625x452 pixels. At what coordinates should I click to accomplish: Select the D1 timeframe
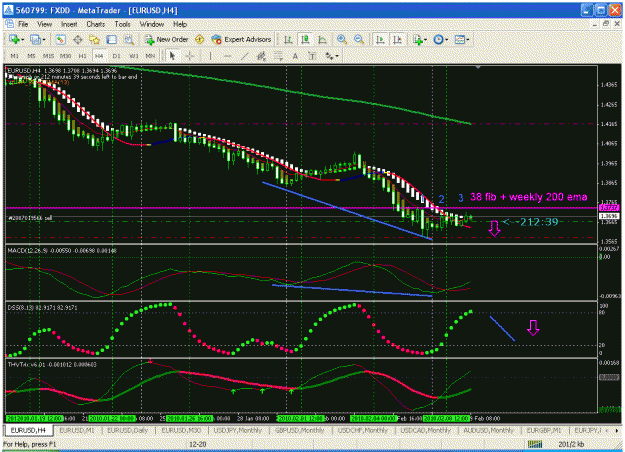click(x=116, y=56)
